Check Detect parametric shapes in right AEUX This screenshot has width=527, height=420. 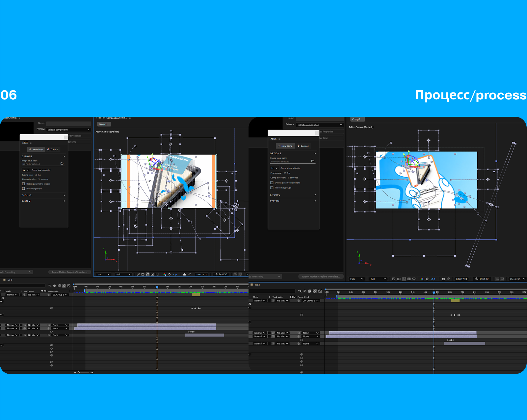click(272, 183)
